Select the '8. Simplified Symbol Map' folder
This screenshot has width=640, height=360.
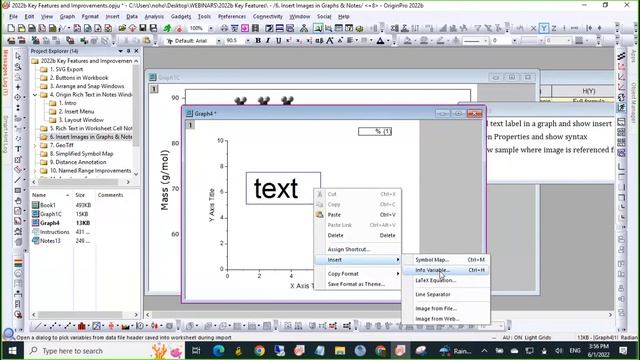81,153
